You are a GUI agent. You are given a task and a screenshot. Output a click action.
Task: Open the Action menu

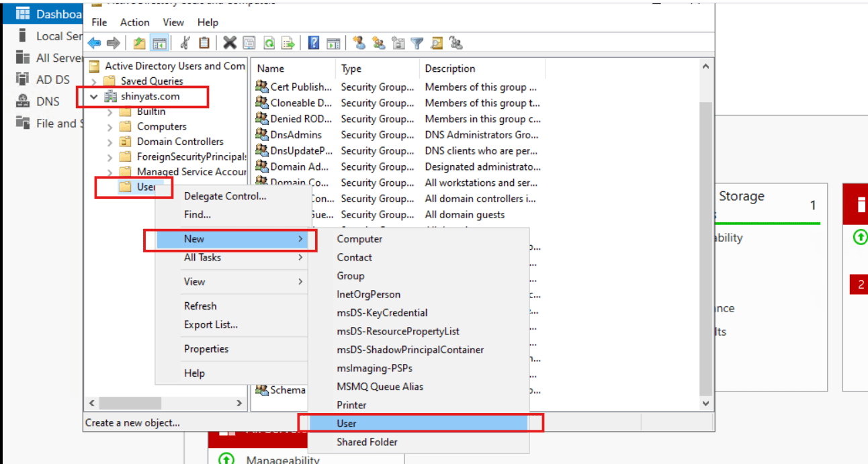[x=134, y=22]
